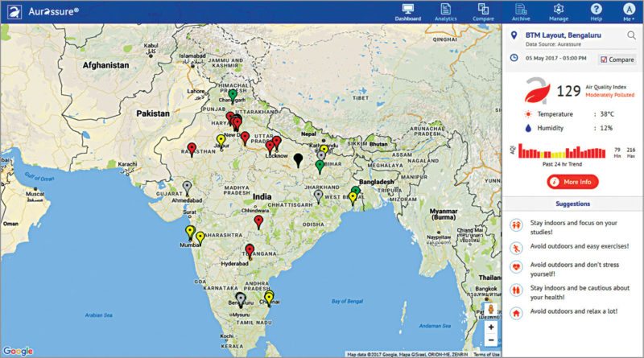The image size is (644, 358).
Task: Toggle the Compare checkbox
Action: pos(605,60)
